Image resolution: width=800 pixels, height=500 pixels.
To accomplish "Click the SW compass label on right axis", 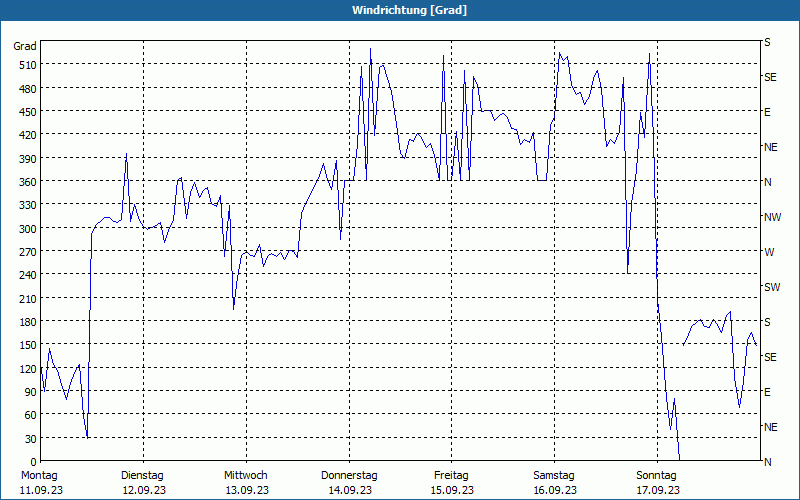I will click(x=772, y=287).
